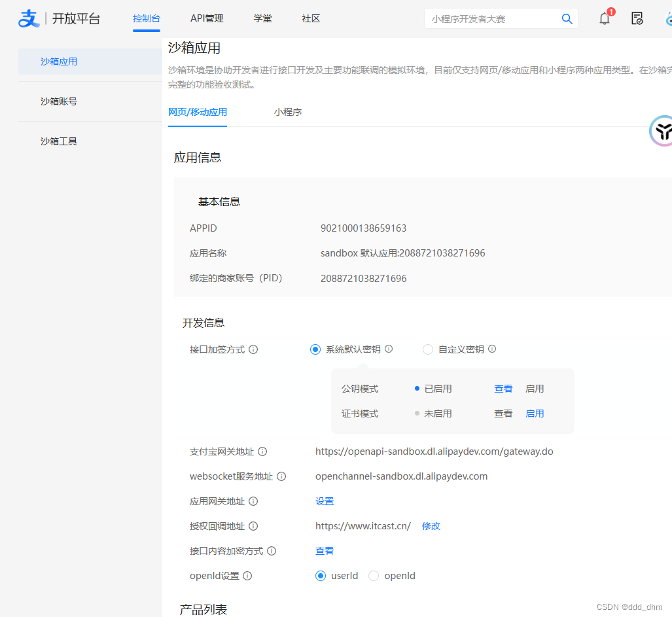Image resolution: width=672 pixels, height=617 pixels.
Task: Click 设置 link for 应用网关地址
Action: tap(324, 501)
